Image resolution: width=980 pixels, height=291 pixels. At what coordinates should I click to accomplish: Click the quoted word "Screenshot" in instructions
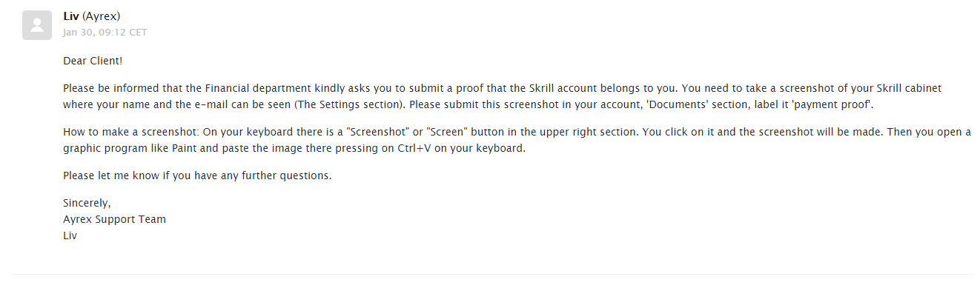click(x=378, y=132)
